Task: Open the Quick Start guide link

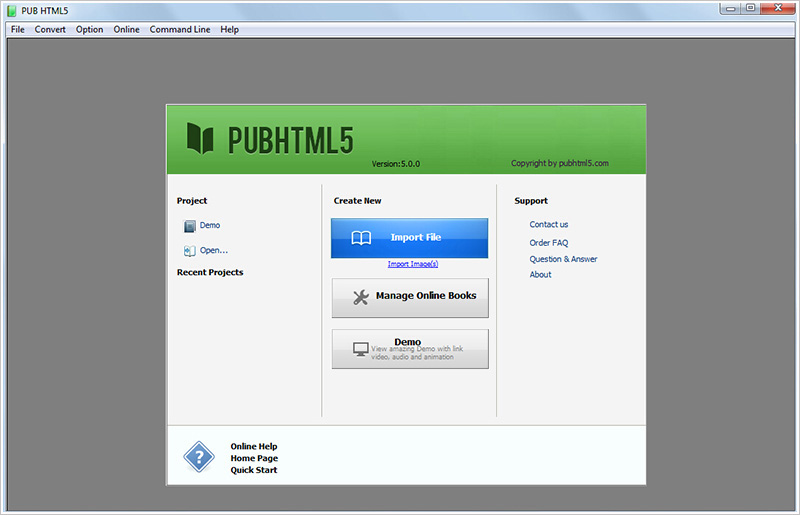Action: [x=254, y=470]
